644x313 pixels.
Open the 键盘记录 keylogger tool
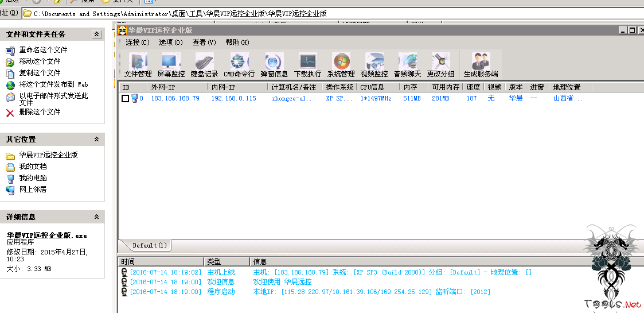[x=204, y=65]
